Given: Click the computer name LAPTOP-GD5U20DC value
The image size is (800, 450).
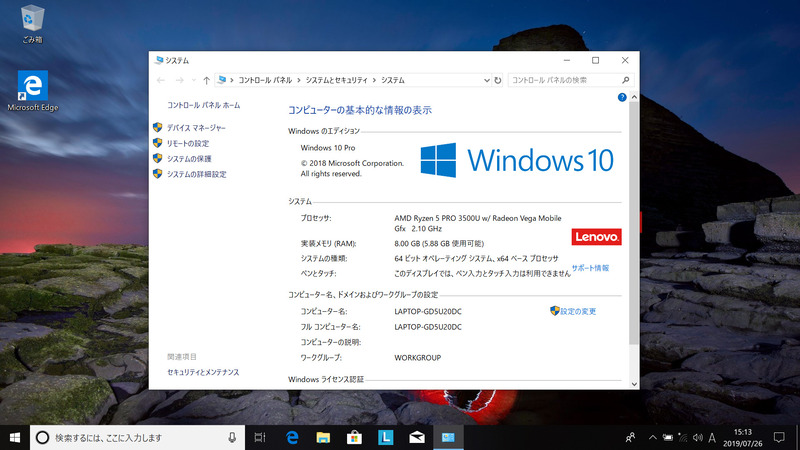Looking at the screenshot, I should tap(428, 311).
